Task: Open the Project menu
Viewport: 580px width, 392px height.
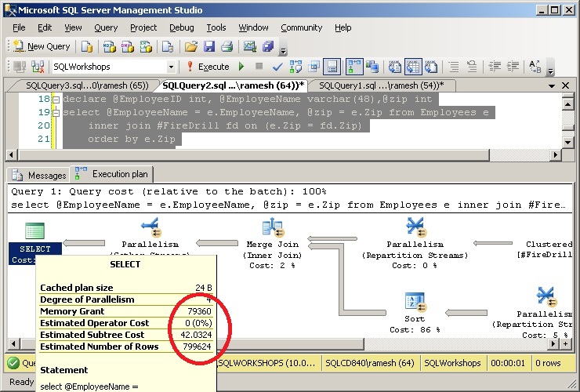Action: 143,27
